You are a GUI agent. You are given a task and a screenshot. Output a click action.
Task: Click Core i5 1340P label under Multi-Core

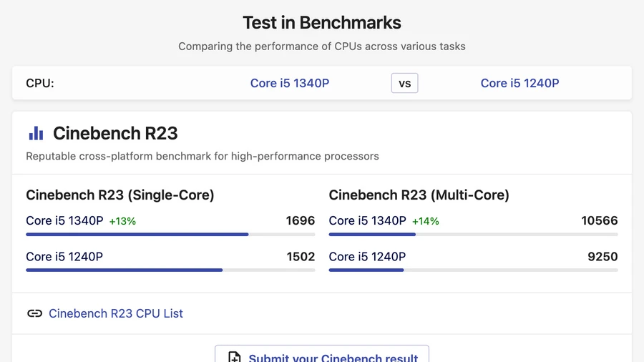tap(367, 221)
